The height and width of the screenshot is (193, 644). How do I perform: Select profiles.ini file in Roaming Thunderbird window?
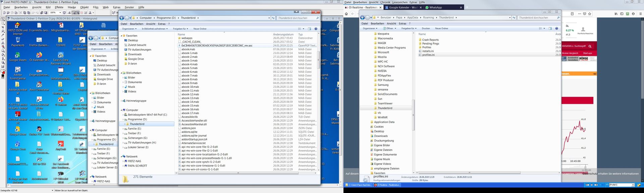pyautogui.click(x=428, y=55)
